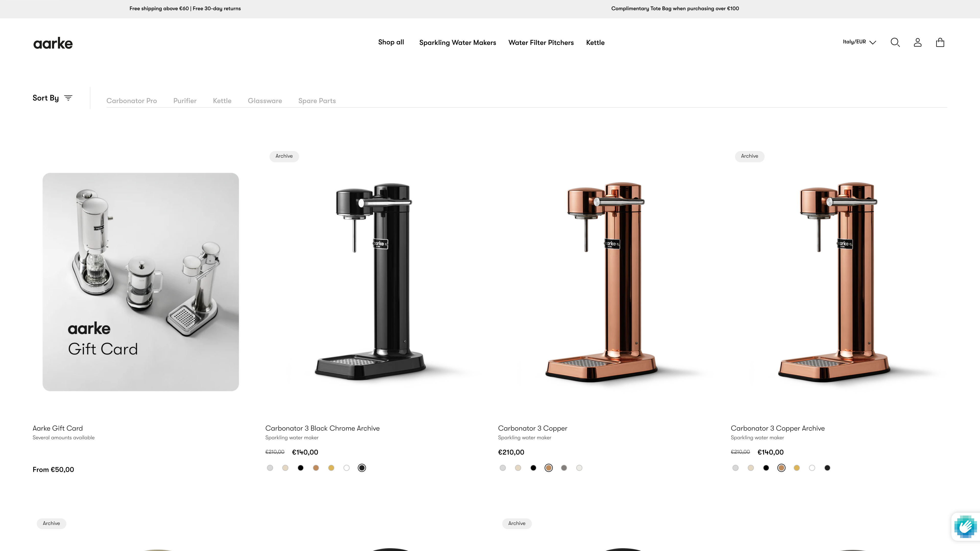Select gold swatch on Black Chrome Archive
Image resolution: width=980 pixels, height=551 pixels.
click(x=331, y=468)
